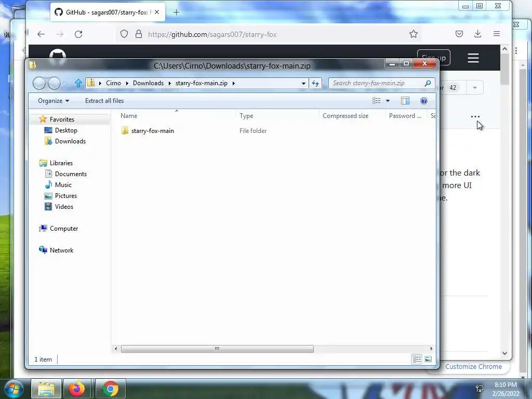
Task: Click the Sign up button on GitHub
Action: (x=434, y=58)
